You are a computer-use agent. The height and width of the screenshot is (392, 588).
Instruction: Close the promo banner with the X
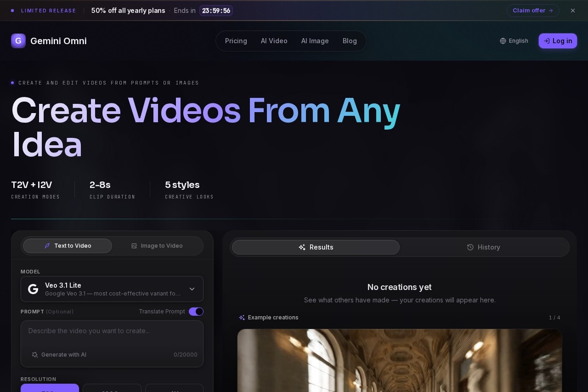573,11
